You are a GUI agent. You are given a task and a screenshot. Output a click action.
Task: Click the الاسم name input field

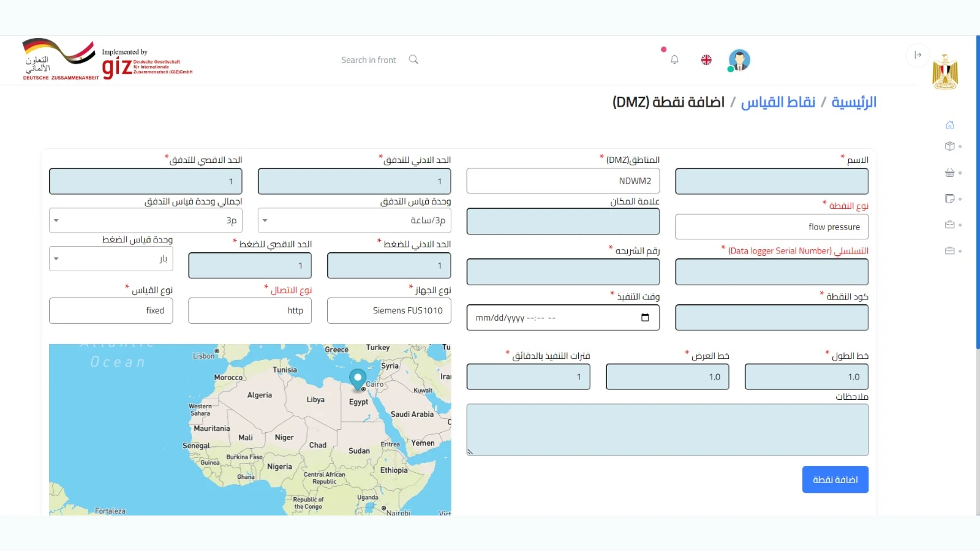point(772,182)
